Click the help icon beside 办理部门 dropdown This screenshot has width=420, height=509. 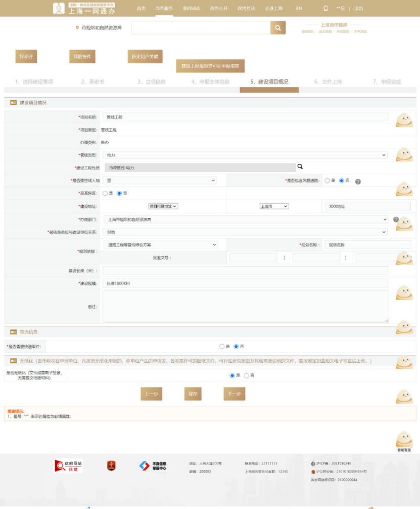(x=396, y=220)
